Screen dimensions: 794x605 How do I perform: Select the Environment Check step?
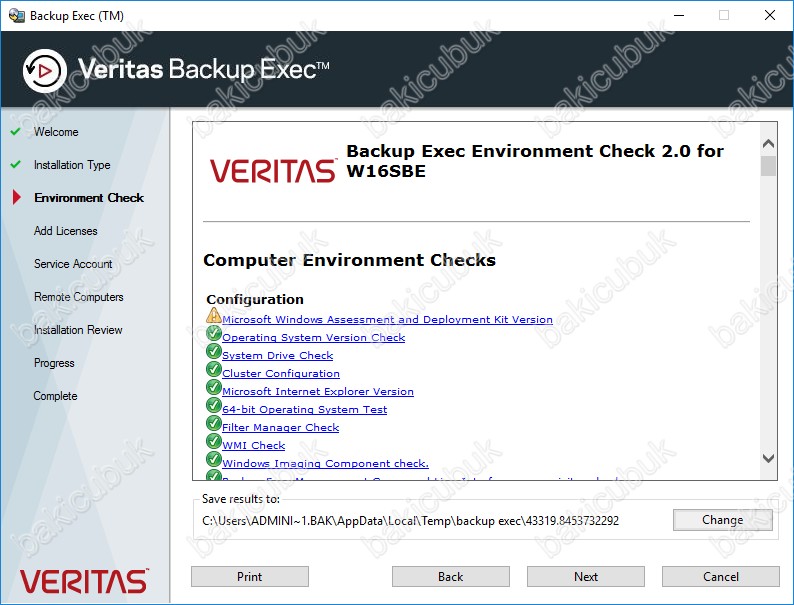pos(89,197)
